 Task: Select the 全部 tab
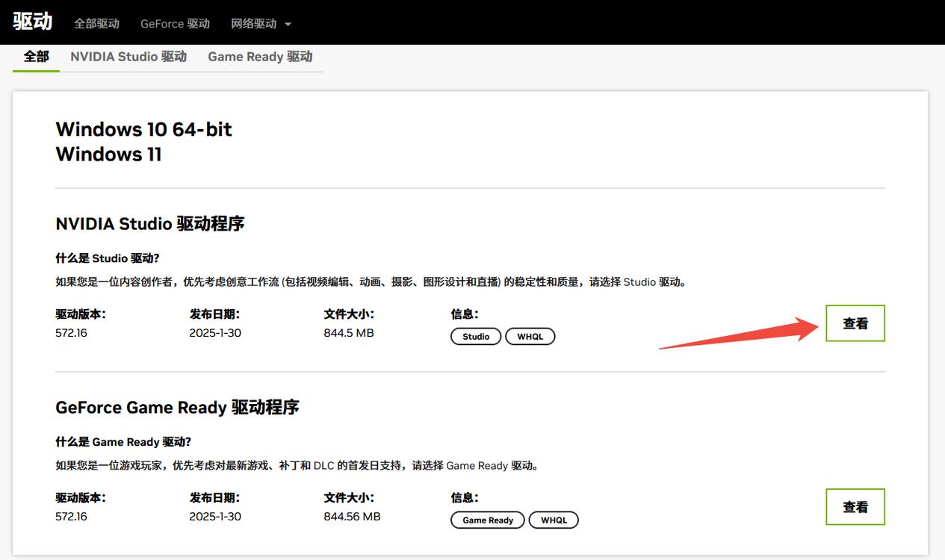point(35,56)
